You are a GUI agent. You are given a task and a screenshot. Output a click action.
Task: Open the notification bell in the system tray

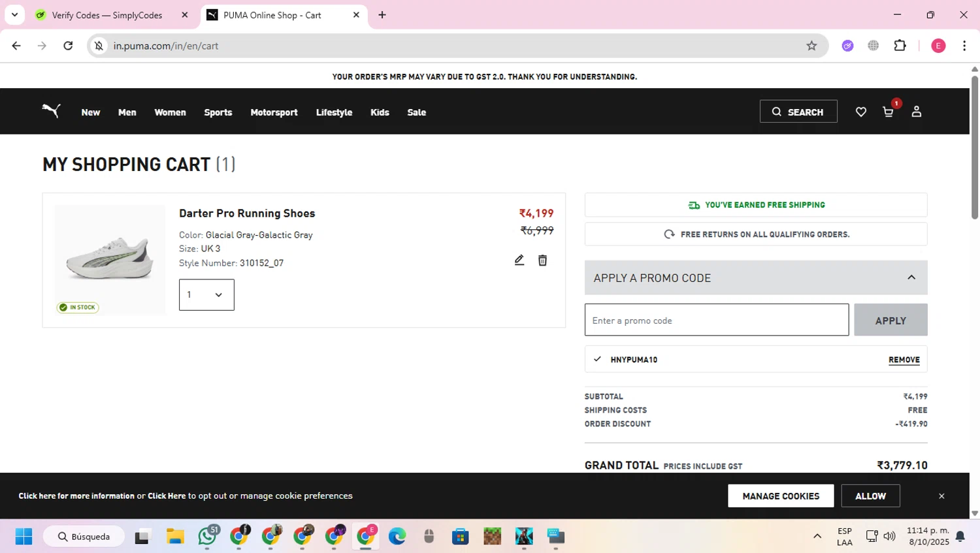coord(960,537)
